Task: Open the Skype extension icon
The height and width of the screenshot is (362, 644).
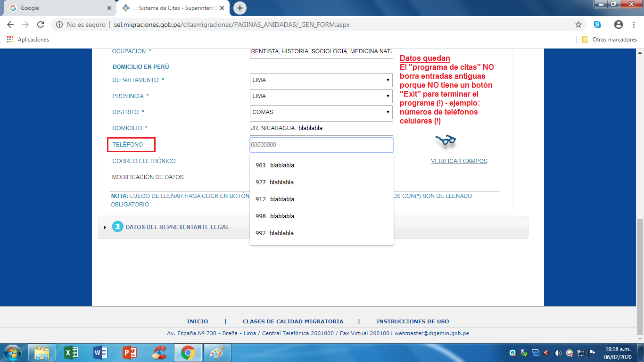Action: pyautogui.click(x=597, y=25)
